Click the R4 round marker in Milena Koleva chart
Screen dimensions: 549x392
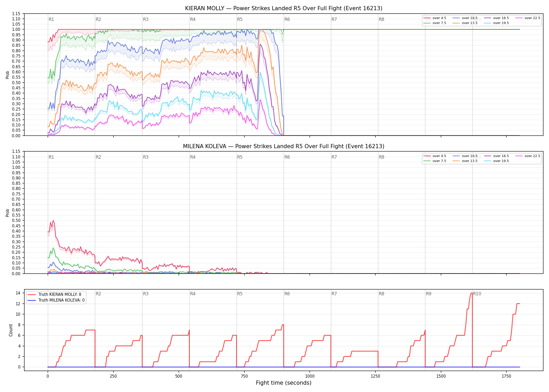tap(193, 157)
